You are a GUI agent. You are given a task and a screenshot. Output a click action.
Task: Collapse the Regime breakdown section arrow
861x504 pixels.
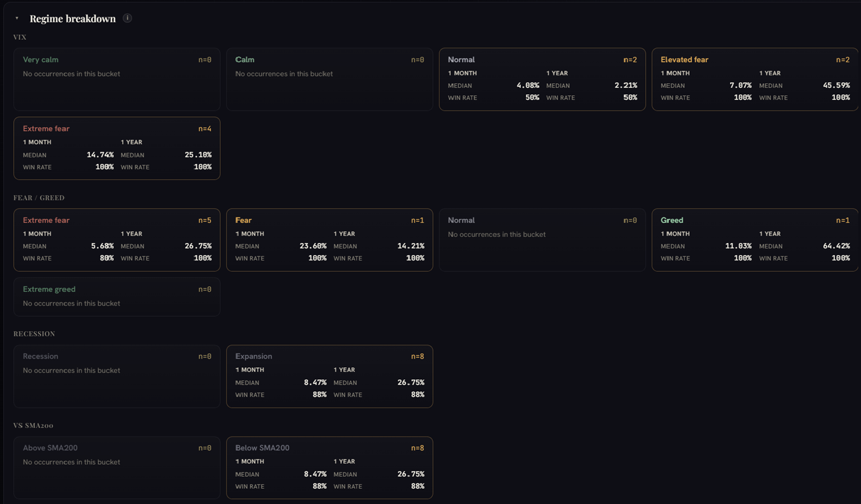(x=17, y=19)
